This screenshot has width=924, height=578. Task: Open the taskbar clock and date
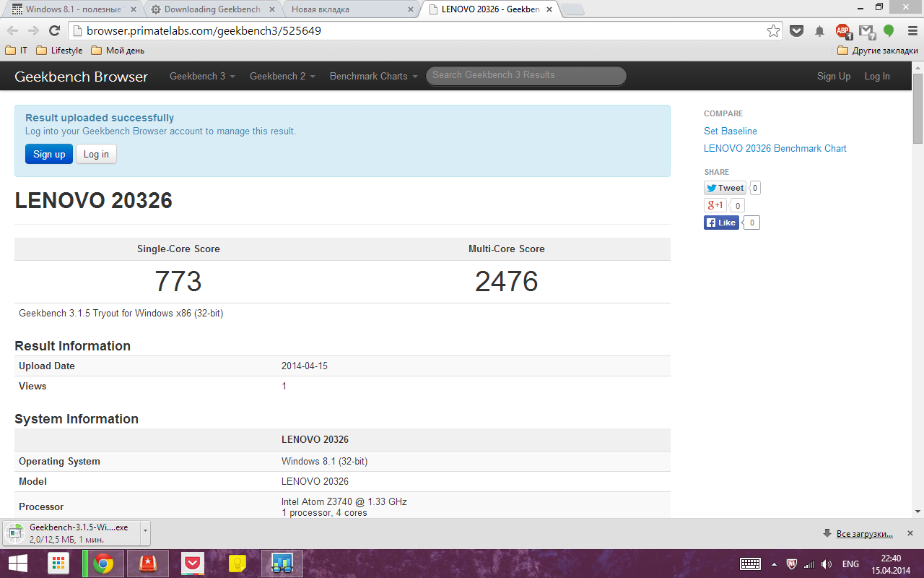(x=892, y=564)
